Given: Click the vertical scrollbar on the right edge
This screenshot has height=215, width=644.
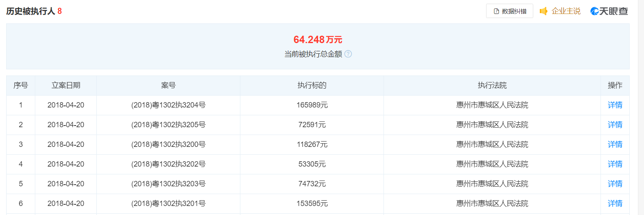Looking at the screenshot, I should tap(641, 107).
